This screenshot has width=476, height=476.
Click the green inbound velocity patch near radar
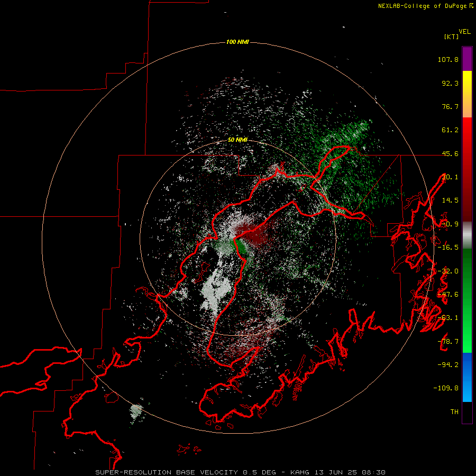(241, 245)
